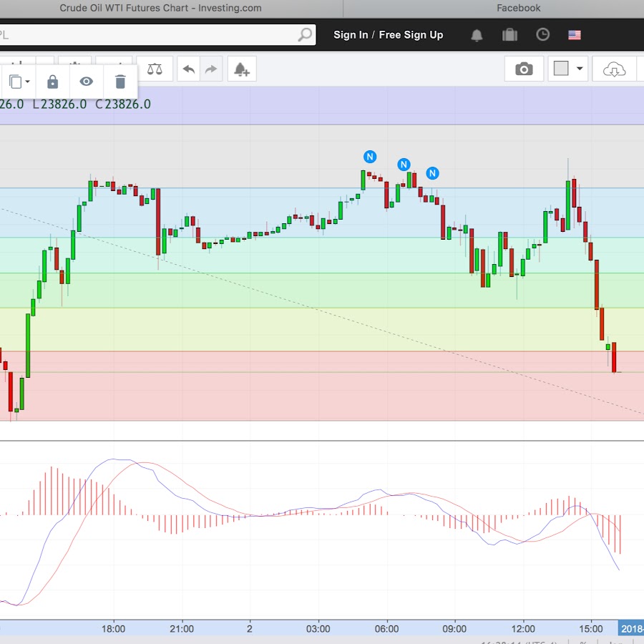Click the first blue N news marker

coord(370,157)
